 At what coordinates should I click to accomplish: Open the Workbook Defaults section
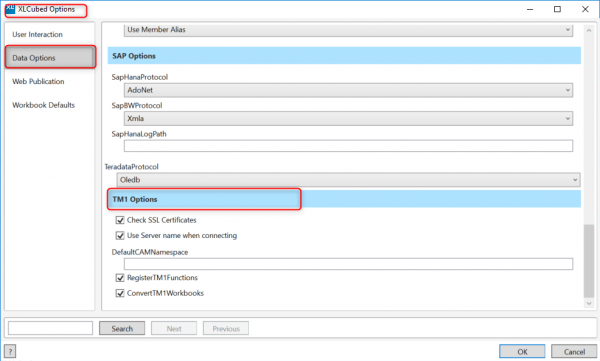[x=44, y=105]
